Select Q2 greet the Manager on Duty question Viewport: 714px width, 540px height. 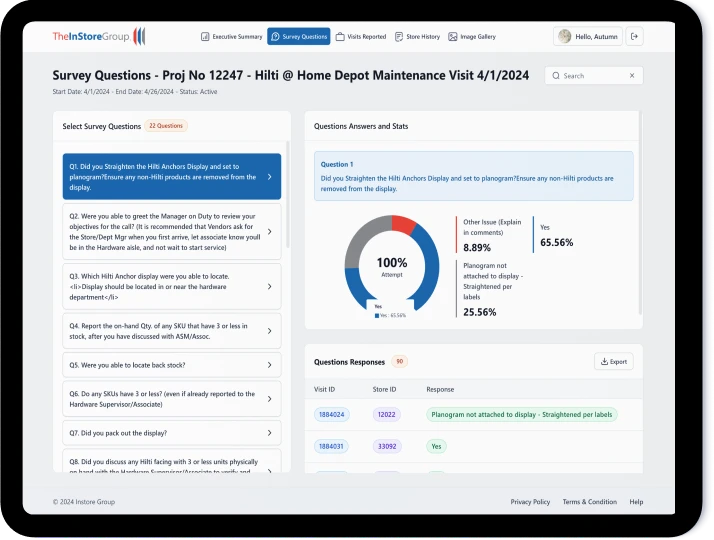[172, 232]
